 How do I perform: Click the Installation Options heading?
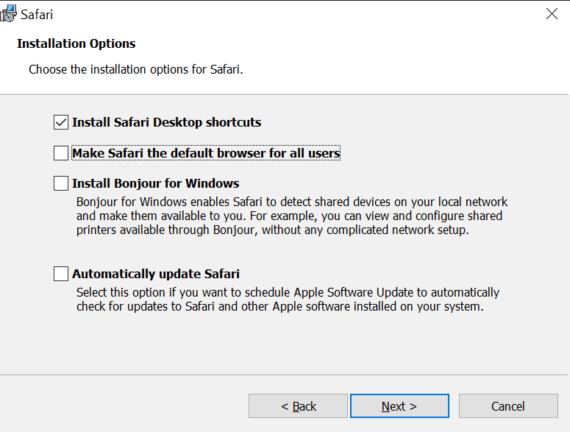[76, 44]
